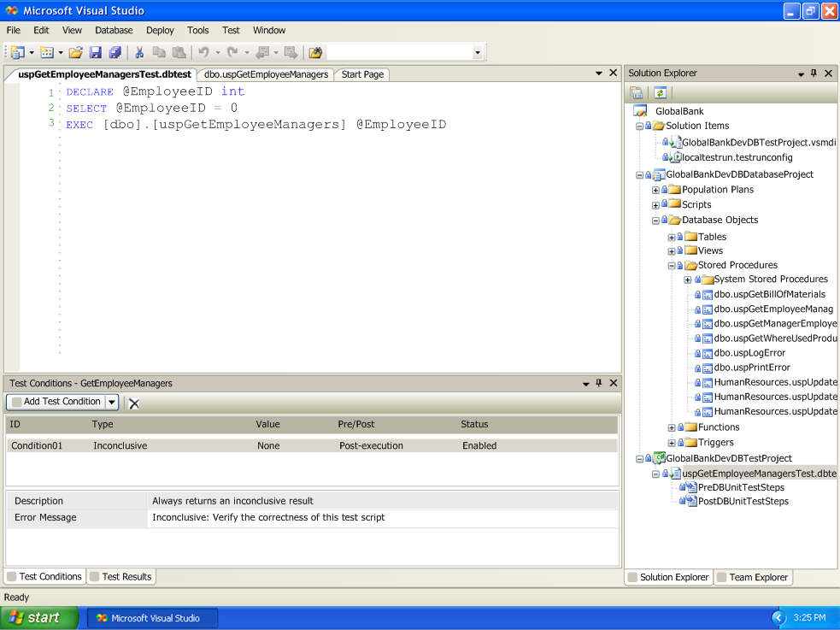Open the Test menu
This screenshot has height=630, width=840.
pyautogui.click(x=231, y=31)
